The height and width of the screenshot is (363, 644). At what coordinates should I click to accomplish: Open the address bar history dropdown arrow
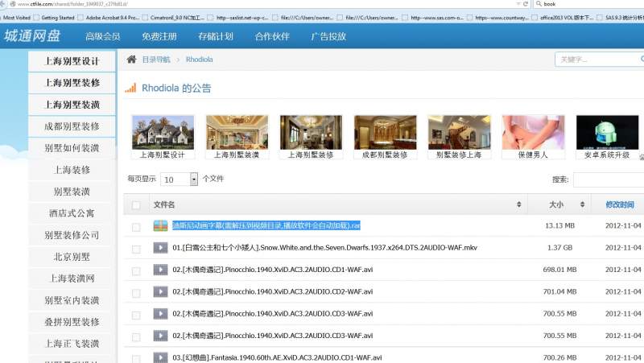(x=518, y=4)
